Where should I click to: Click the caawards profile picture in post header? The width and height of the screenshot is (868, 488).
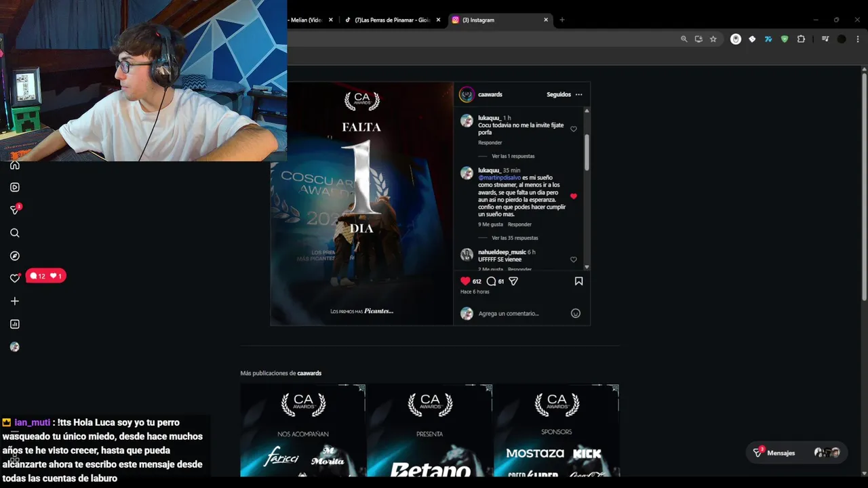[x=467, y=95]
